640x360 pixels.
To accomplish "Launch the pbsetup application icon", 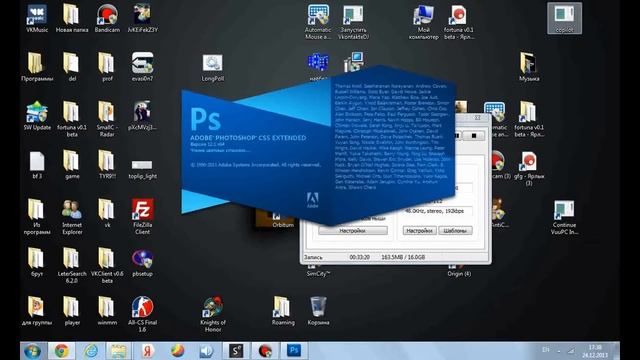I will (142, 262).
